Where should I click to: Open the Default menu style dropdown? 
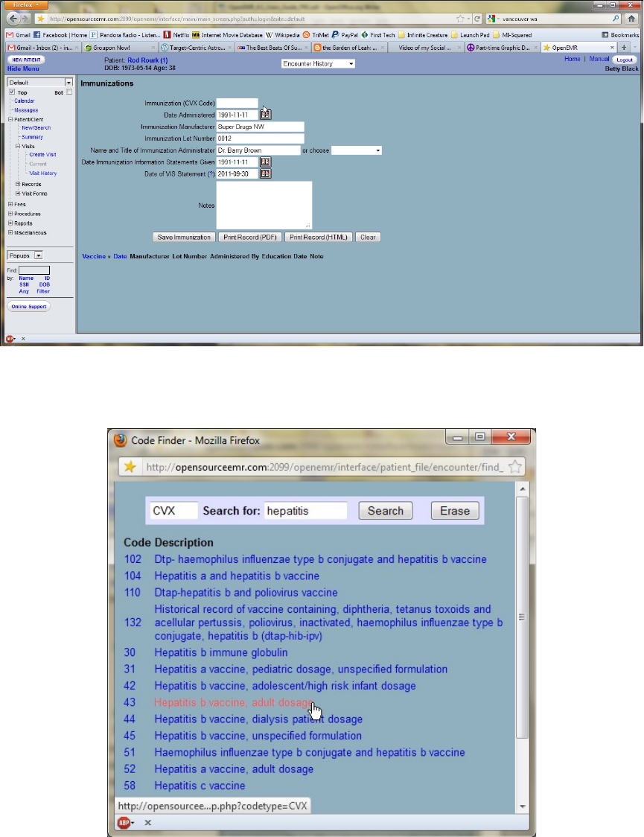(x=40, y=82)
